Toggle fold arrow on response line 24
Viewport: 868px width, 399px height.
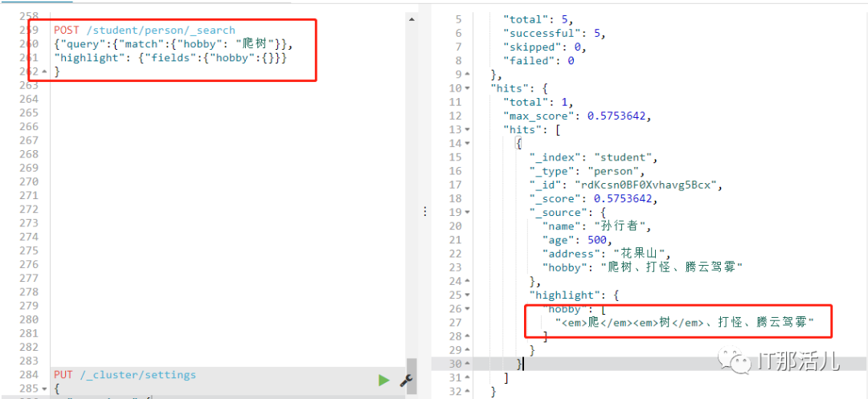(467, 281)
